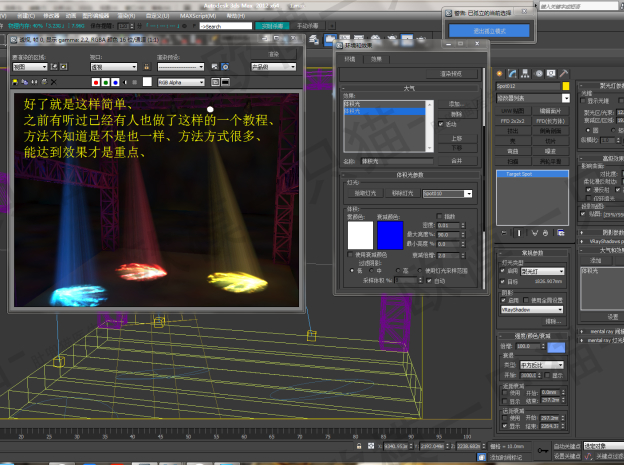Toggle shadows On checkbox in command panel
This screenshot has height=465, width=624.
click(x=503, y=300)
